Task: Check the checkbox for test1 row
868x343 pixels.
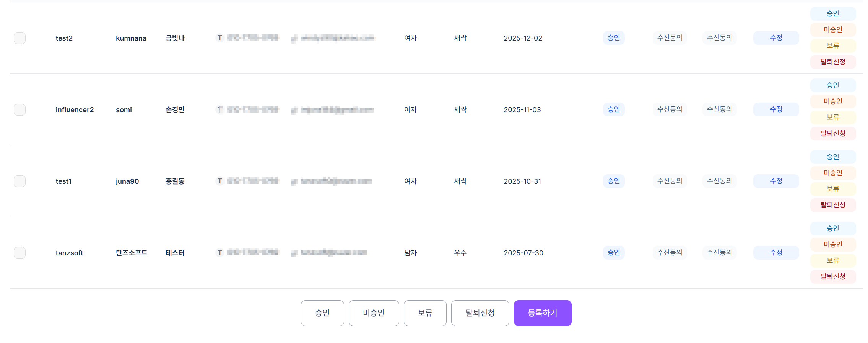Action: pos(20,181)
